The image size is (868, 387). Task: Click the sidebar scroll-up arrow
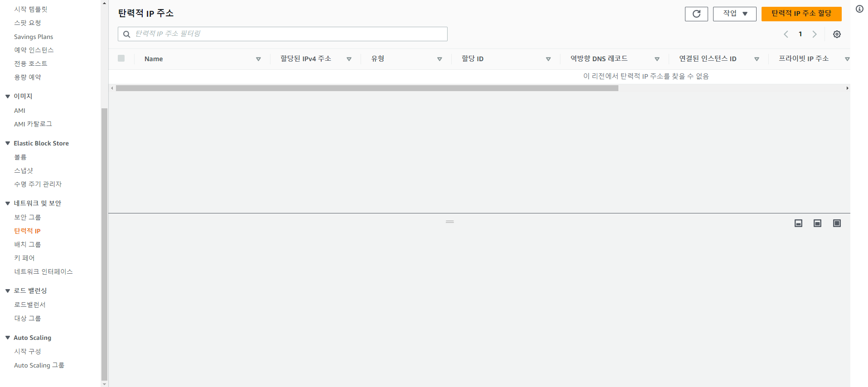[x=105, y=3]
